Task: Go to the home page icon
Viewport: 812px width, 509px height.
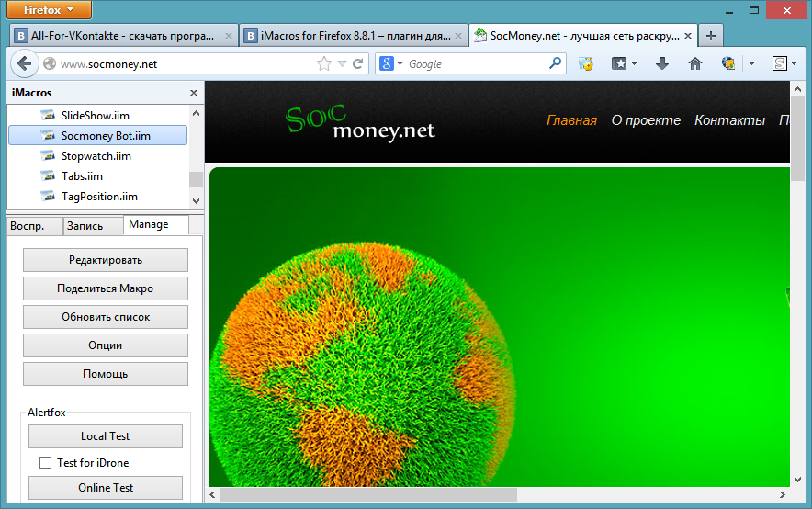Action: [x=695, y=63]
